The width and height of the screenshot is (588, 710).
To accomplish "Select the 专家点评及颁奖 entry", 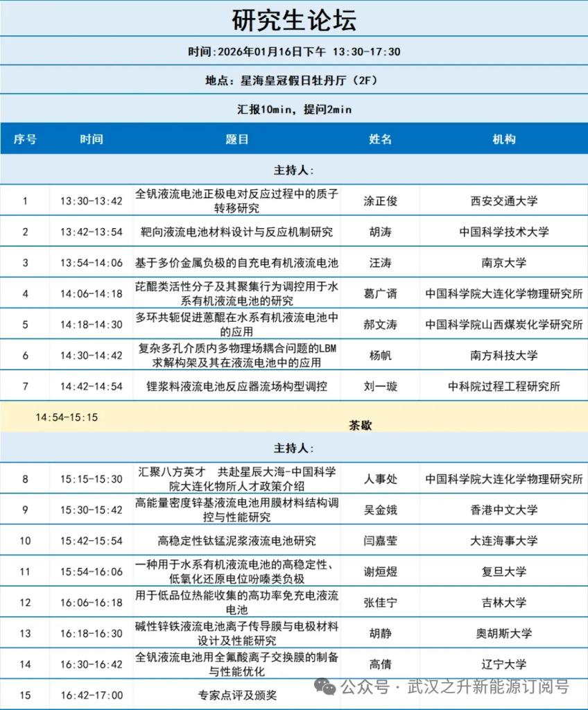I will 237,695.
